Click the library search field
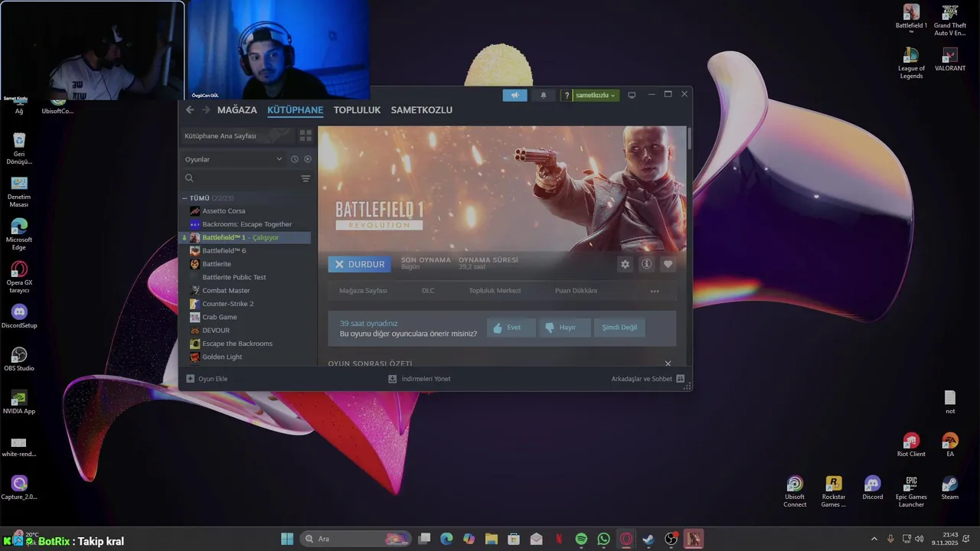980x551 pixels. [239, 178]
